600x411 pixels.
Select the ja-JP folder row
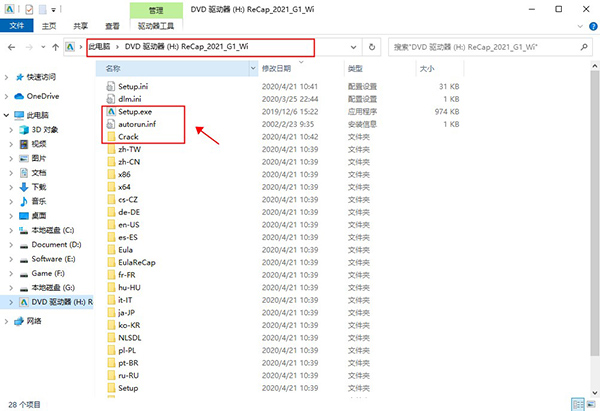(279, 313)
